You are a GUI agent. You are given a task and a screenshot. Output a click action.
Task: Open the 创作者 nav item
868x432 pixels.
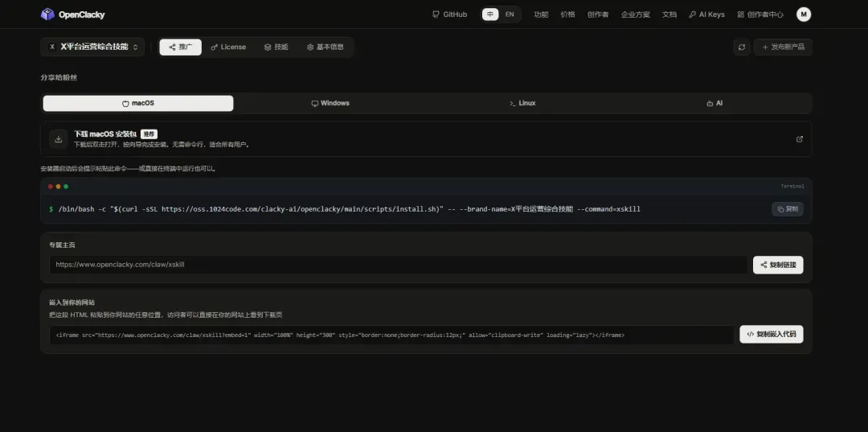click(x=598, y=14)
